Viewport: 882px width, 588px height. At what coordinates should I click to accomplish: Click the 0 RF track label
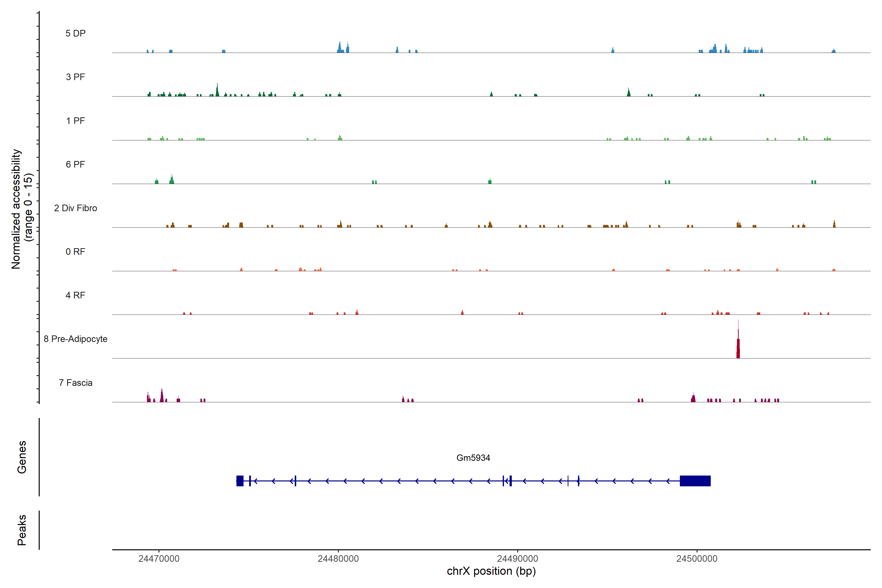pos(75,252)
